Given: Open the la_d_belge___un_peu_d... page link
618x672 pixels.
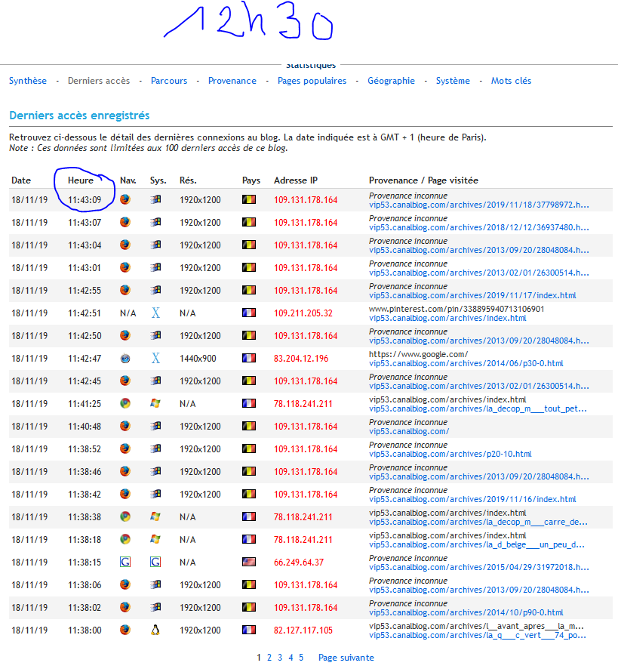Looking at the screenshot, I should point(477,544).
